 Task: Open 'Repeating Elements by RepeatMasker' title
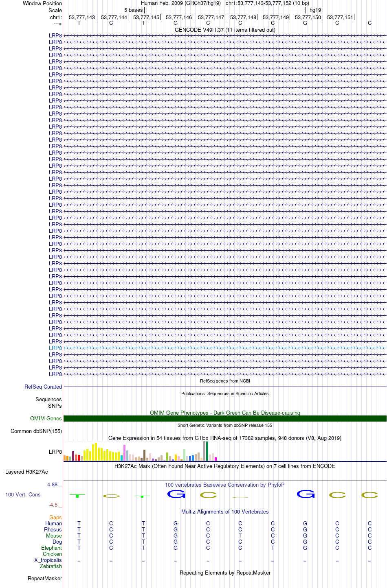[225, 573]
